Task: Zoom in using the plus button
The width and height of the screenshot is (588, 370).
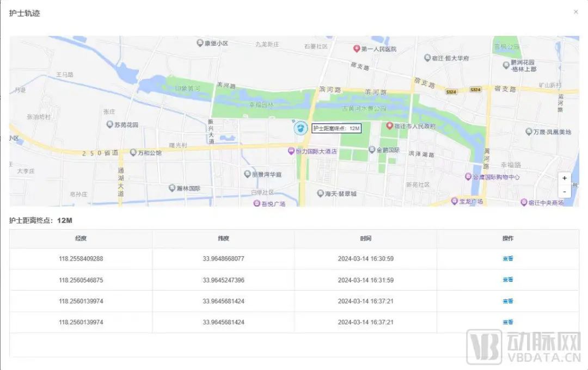Action: [x=564, y=178]
